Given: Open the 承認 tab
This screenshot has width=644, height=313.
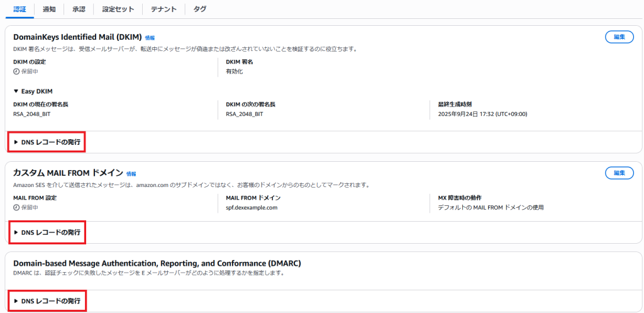Looking at the screenshot, I should click(x=79, y=9).
